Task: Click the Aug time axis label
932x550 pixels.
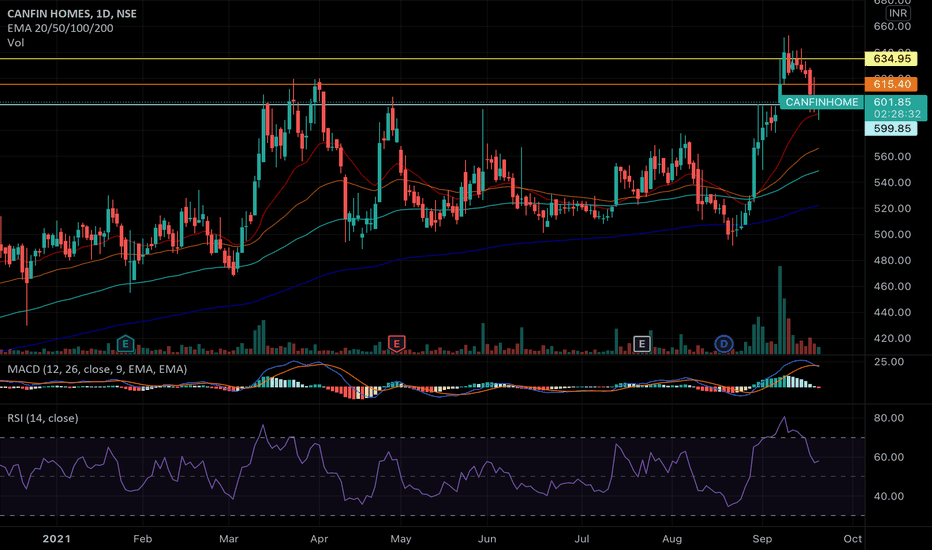Action: [672, 539]
